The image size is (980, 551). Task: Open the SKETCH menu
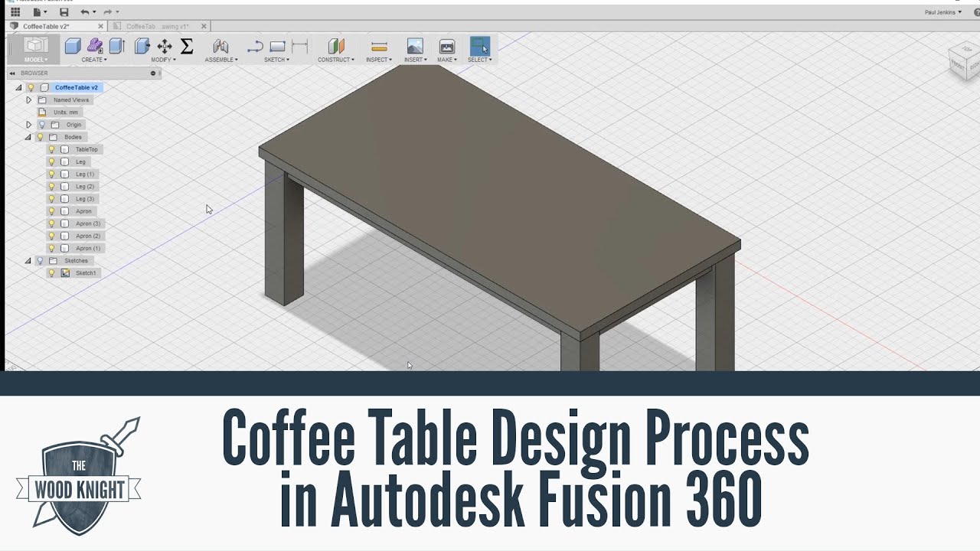click(x=276, y=60)
